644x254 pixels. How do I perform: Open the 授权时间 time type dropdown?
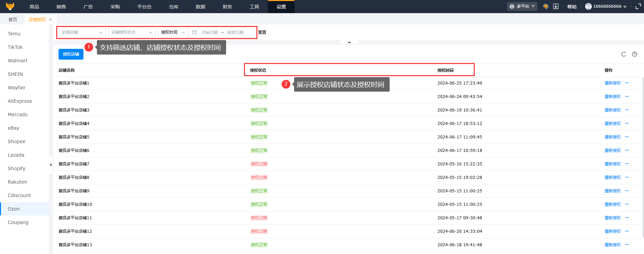point(173,32)
